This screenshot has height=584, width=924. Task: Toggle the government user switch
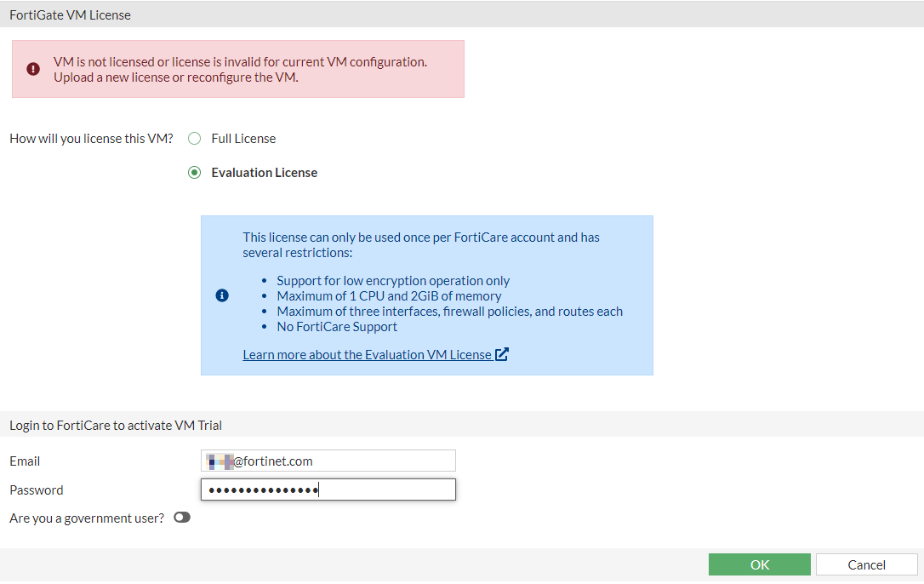point(182,518)
